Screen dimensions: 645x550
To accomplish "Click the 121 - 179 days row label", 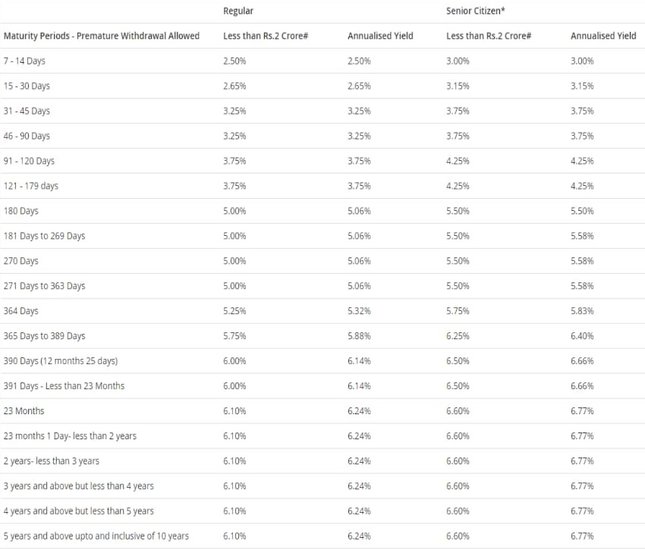I will tap(31, 186).
